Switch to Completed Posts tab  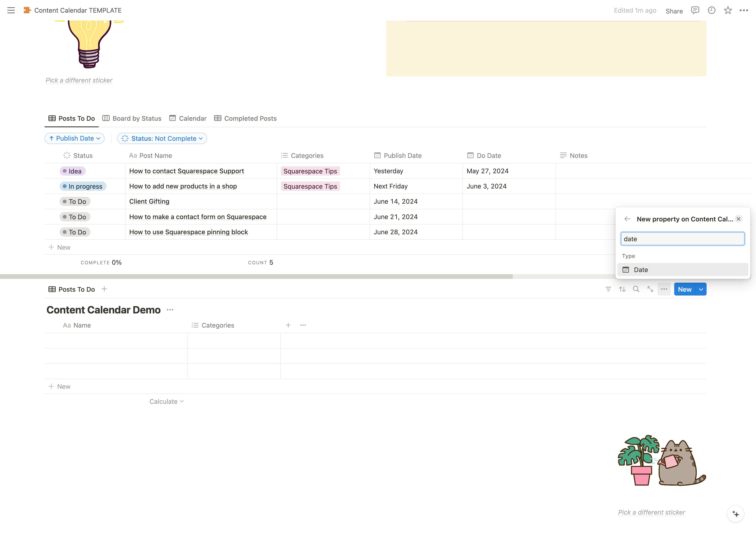[x=245, y=118]
